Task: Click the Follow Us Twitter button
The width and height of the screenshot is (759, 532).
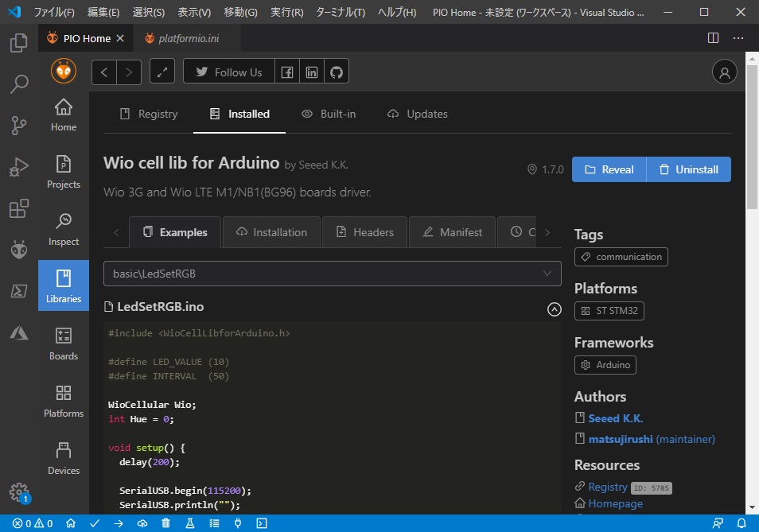Action: 229,72
